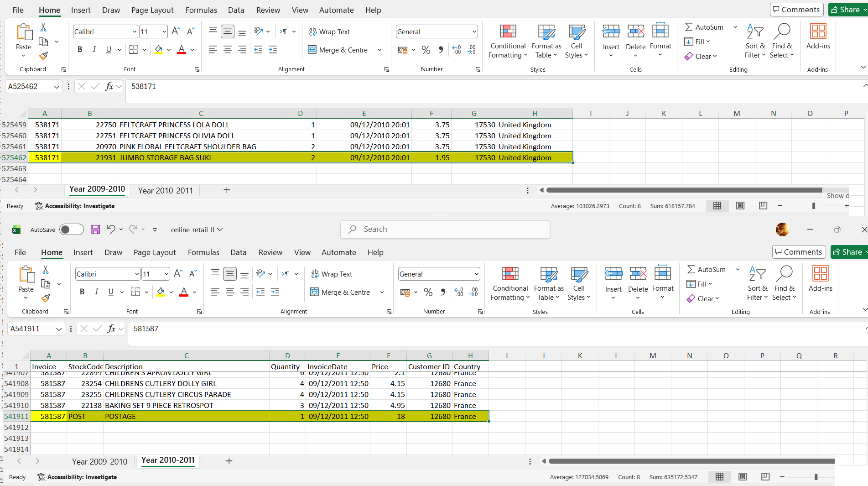Screen dimensions: 868x486
Task: Click Orientation icon in upper window
Action: tap(259, 31)
